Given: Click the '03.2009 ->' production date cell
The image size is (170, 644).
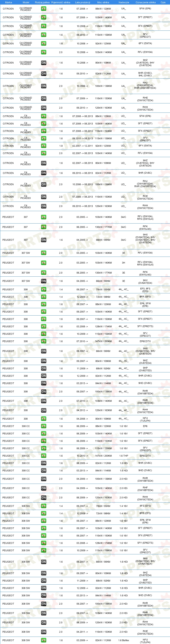Looking at the screenshot, I should click(x=82, y=640).
